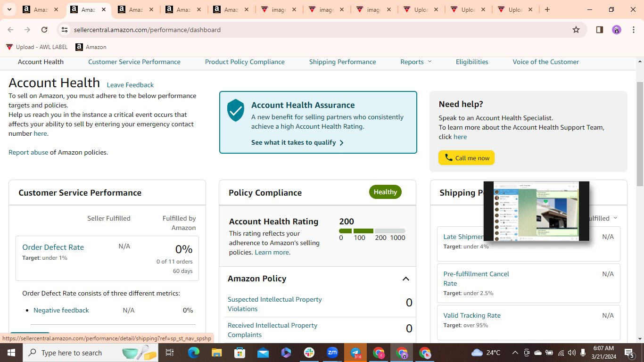Open Task View on the taskbar

pyautogui.click(x=170, y=353)
